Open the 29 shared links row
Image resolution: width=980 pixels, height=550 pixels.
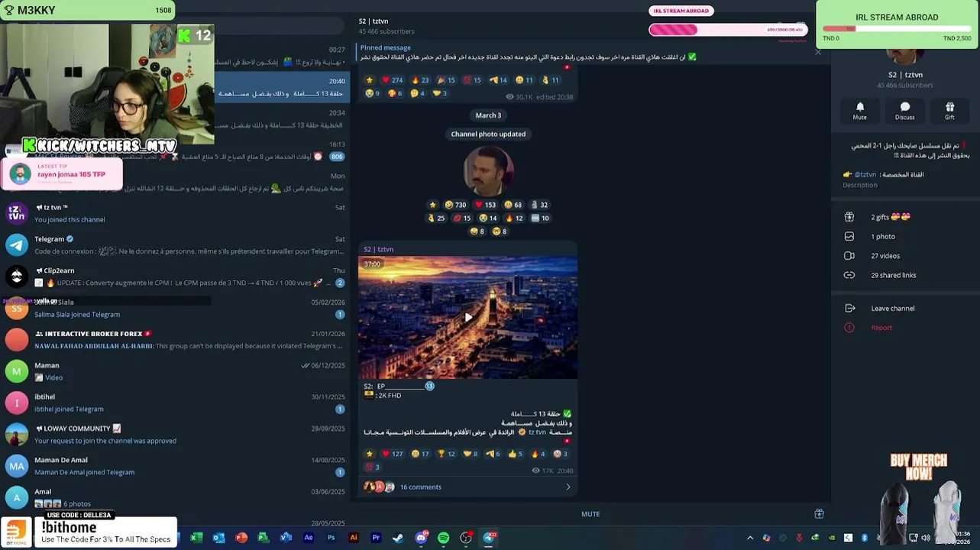[905, 275]
